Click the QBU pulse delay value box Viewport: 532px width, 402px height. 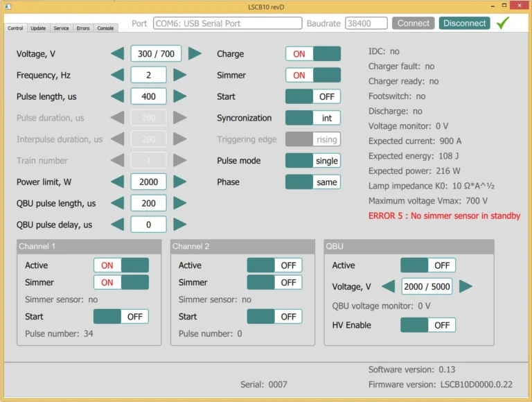(149, 225)
